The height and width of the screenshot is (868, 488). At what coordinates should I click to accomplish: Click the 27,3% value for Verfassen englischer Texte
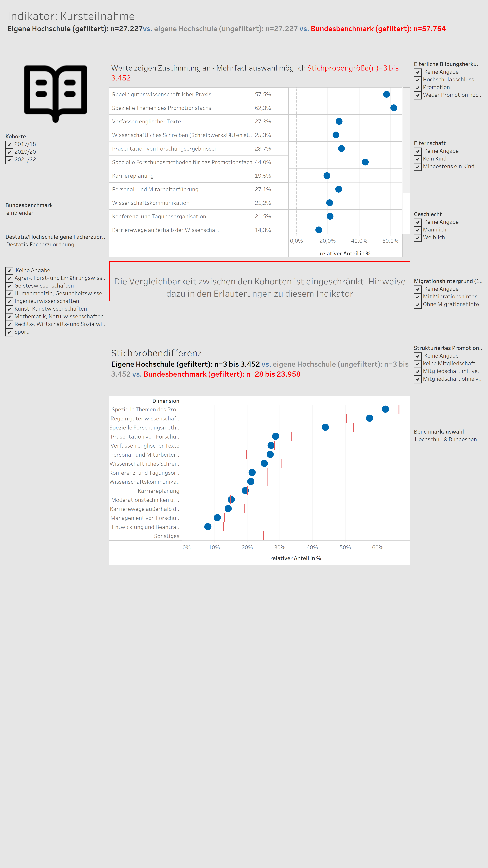pyautogui.click(x=263, y=122)
